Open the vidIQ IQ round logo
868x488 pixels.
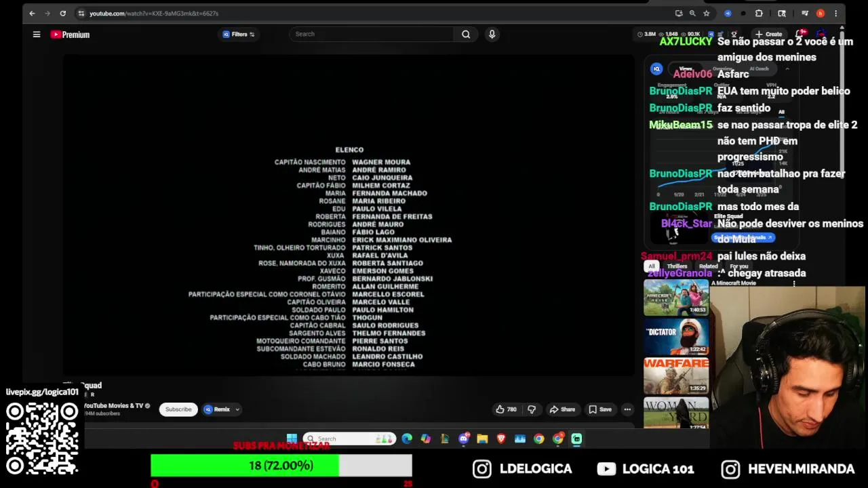tap(656, 68)
